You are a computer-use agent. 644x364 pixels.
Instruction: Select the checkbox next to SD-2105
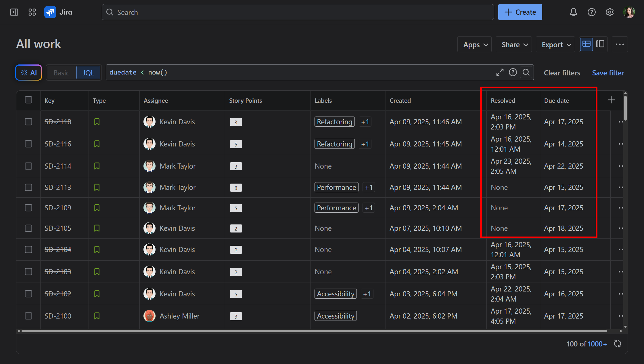(28, 228)
